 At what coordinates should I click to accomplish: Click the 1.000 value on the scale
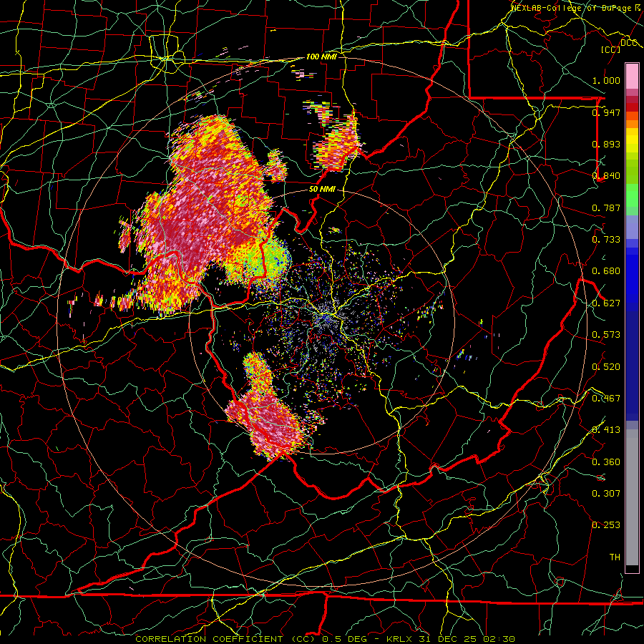(606, 80)
